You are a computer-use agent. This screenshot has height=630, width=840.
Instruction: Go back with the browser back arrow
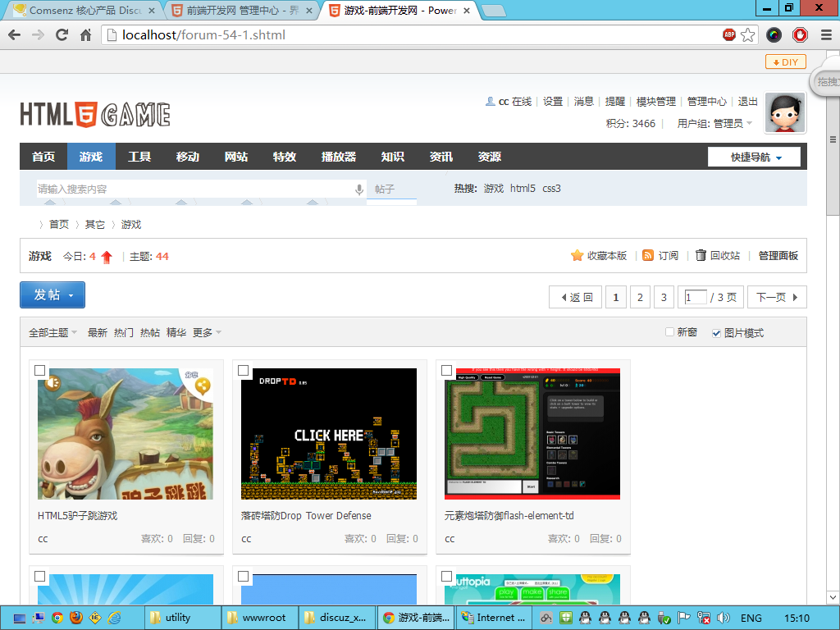point(15,34)
